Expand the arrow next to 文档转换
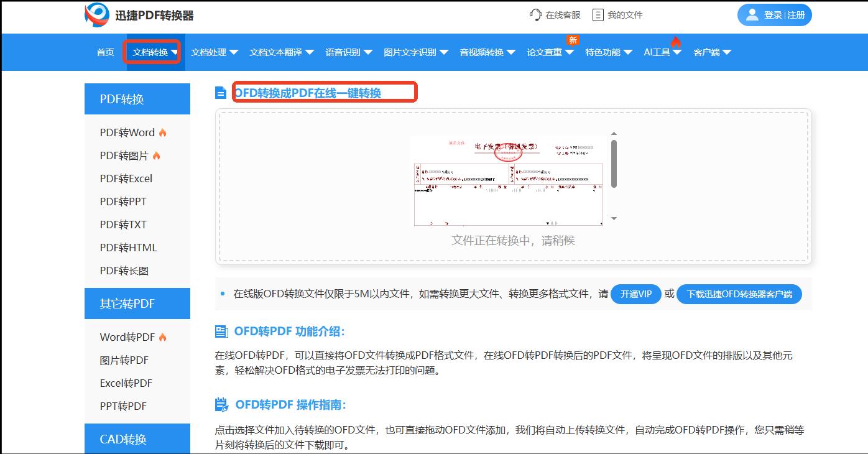Screen dimensions: 868x454 (x=175, y=52)
